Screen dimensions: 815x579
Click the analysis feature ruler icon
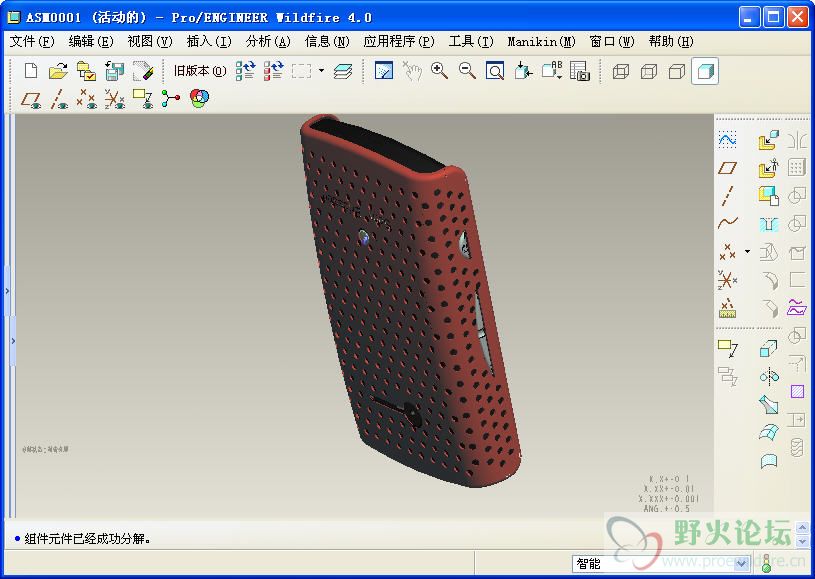728,308
